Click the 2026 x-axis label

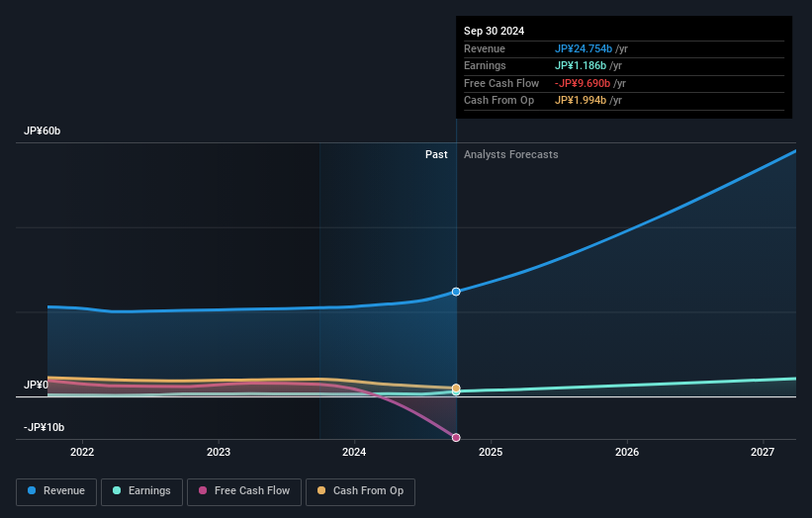pyautogui.click(x=627, y=453)
